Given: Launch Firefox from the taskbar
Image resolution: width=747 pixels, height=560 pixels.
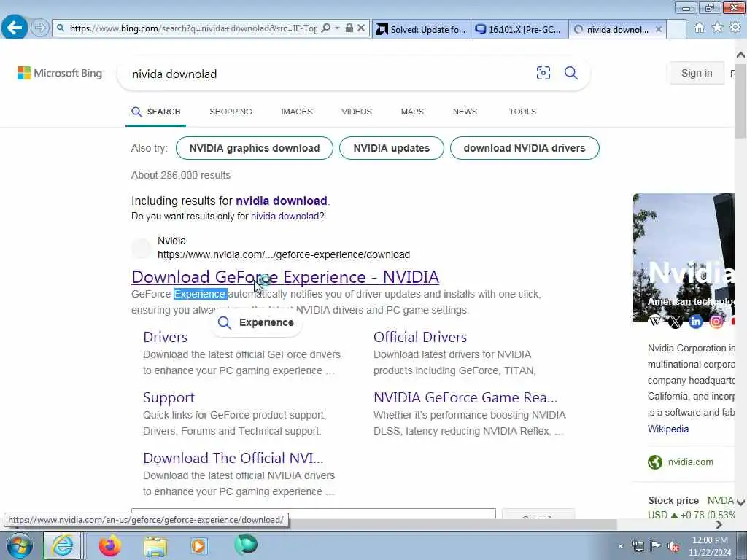Looking at the screenshot, I should point(109,545).
